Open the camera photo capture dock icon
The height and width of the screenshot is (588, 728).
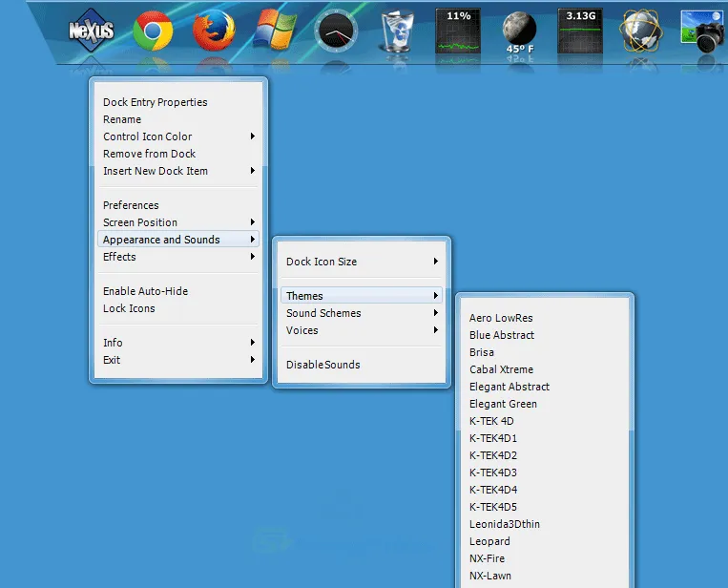703,31
